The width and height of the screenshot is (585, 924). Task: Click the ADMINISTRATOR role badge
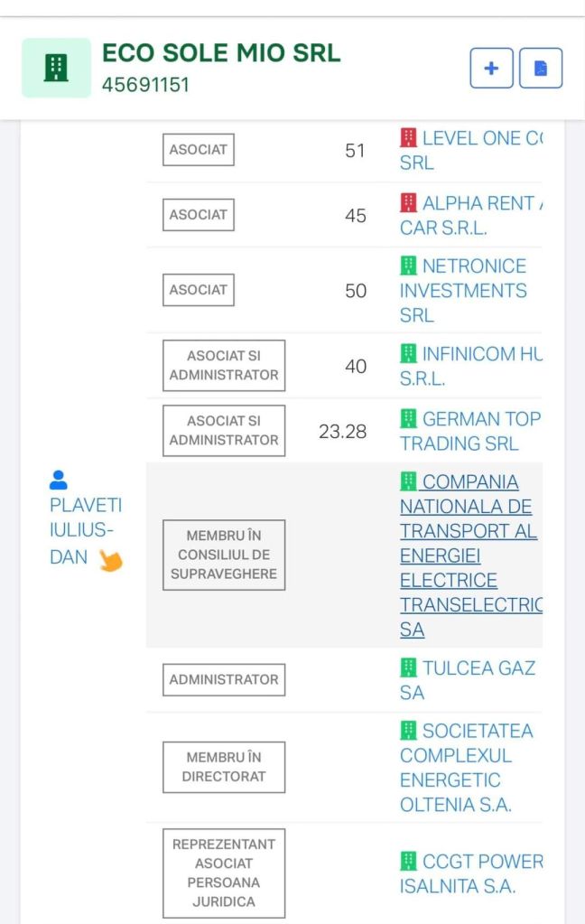coord(224,680)
